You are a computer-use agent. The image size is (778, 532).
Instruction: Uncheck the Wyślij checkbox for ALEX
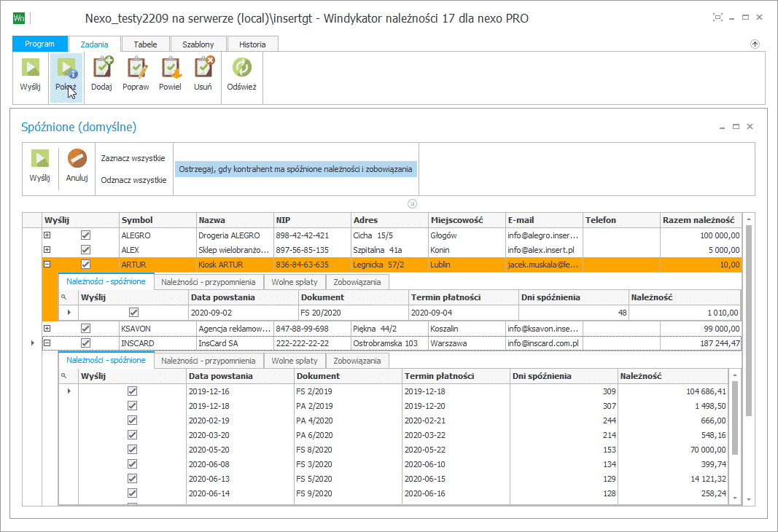[85, 250]
